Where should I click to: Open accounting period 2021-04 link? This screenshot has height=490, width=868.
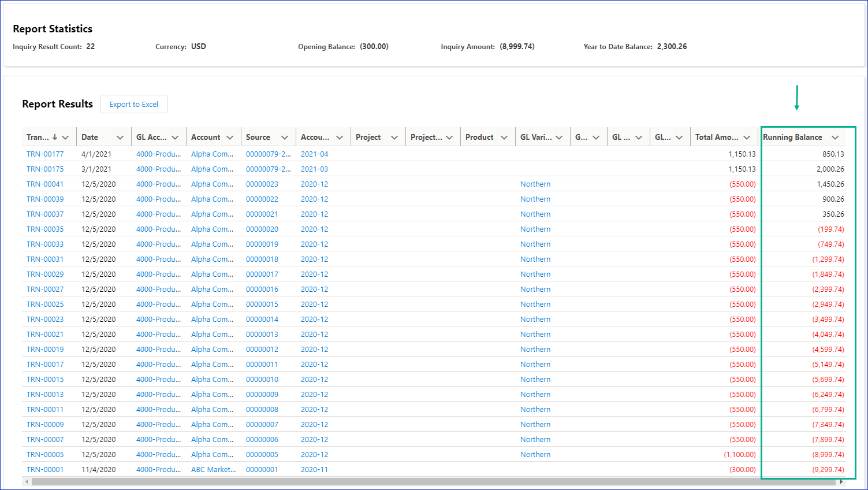314,154
